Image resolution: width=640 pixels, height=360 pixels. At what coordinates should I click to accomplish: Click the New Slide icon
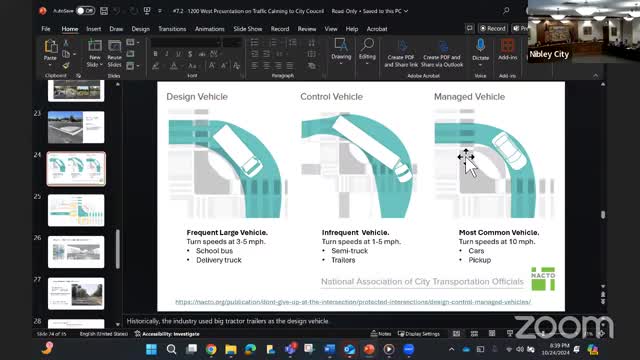click(95, 46)
